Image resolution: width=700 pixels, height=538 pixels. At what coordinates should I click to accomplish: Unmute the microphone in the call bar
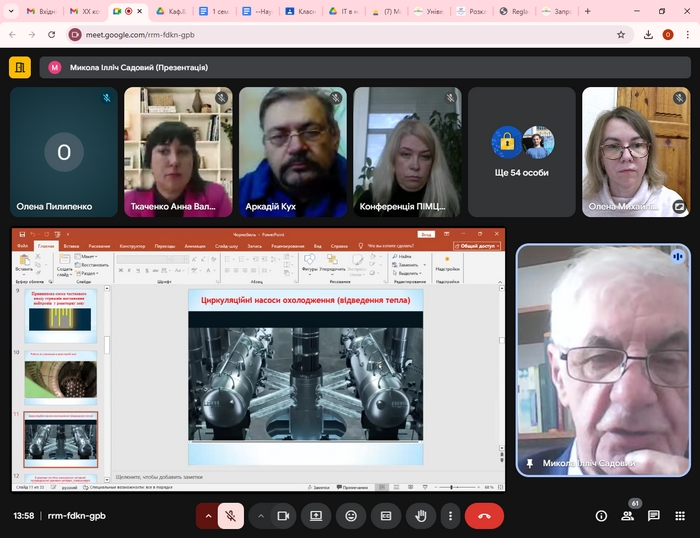(x=230, y=516)
